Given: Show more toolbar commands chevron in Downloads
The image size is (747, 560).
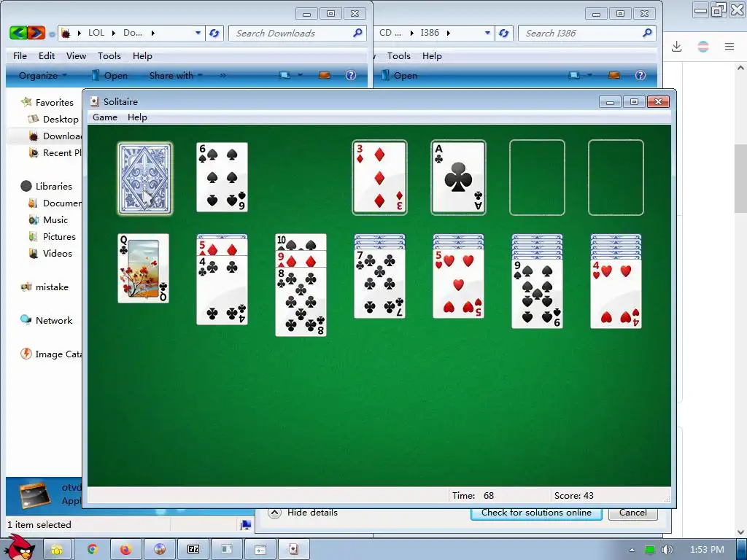Looking at the screenshot, I should click(222, 75).
